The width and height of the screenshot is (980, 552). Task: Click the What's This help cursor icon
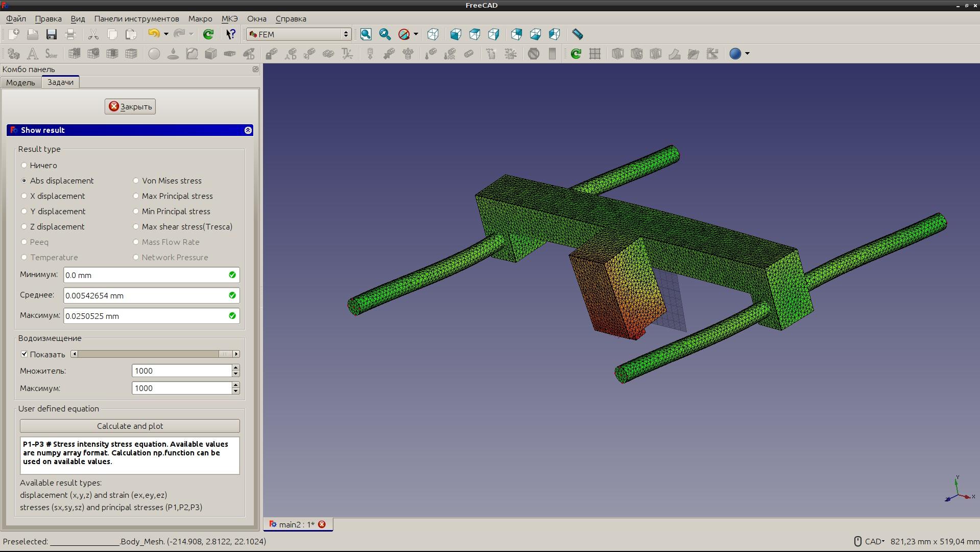pyautogui.click(x=231, y=34)
